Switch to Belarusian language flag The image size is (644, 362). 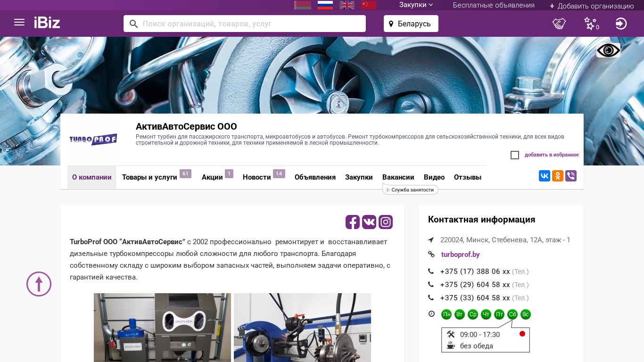click(303, 5)
